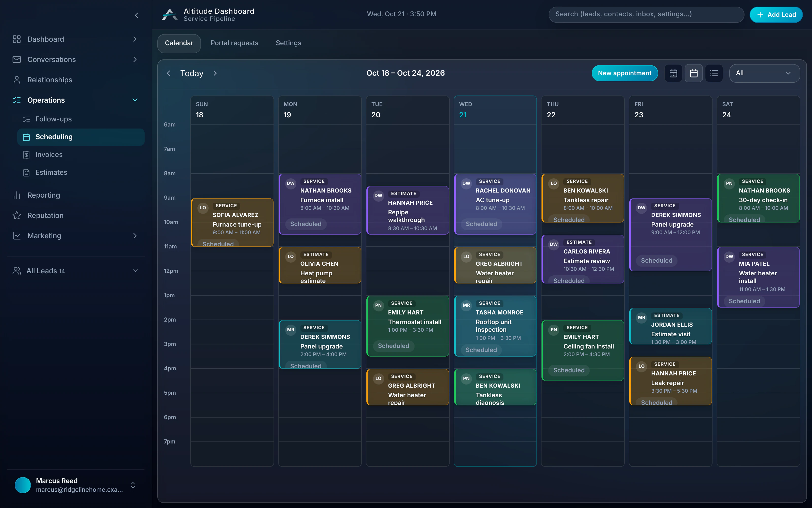Viewport: 812px width, 508px height.
Task: Collapse the Operations section chevron
Action: tap(135, 100)
